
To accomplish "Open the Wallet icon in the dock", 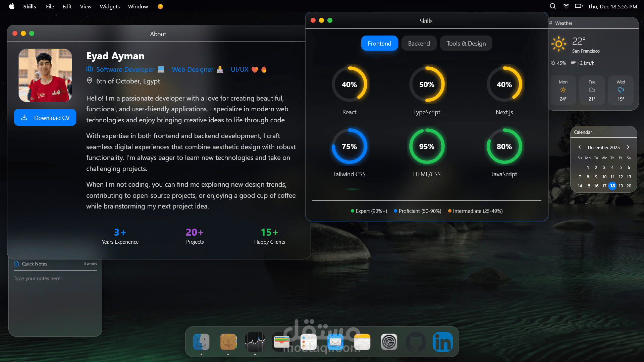I will point(282,342).
